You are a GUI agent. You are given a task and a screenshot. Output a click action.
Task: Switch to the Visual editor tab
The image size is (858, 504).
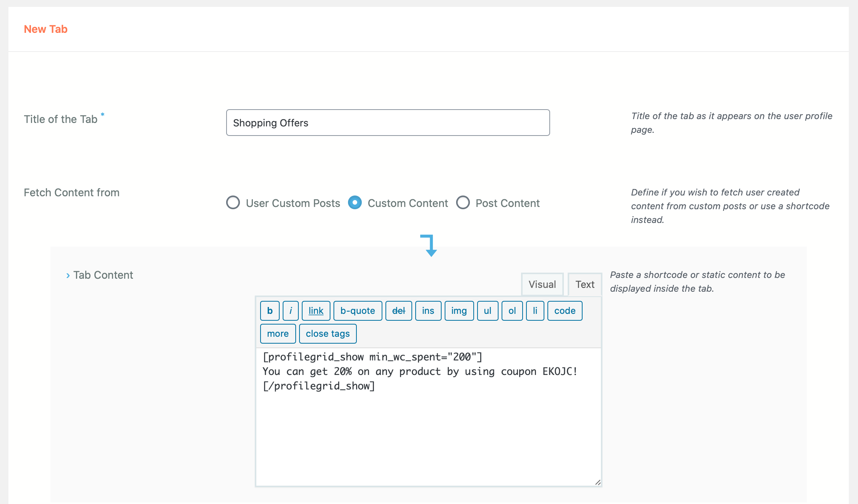click(x=542, y=284)
